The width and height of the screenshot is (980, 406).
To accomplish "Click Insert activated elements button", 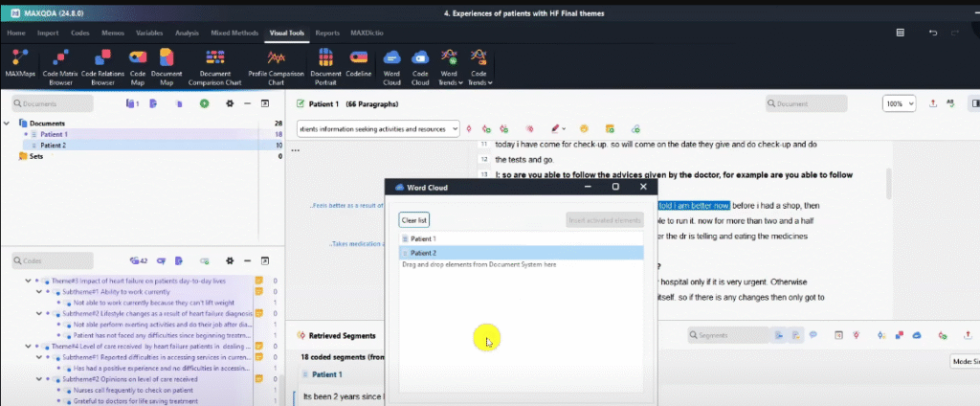I will point(605,220).
